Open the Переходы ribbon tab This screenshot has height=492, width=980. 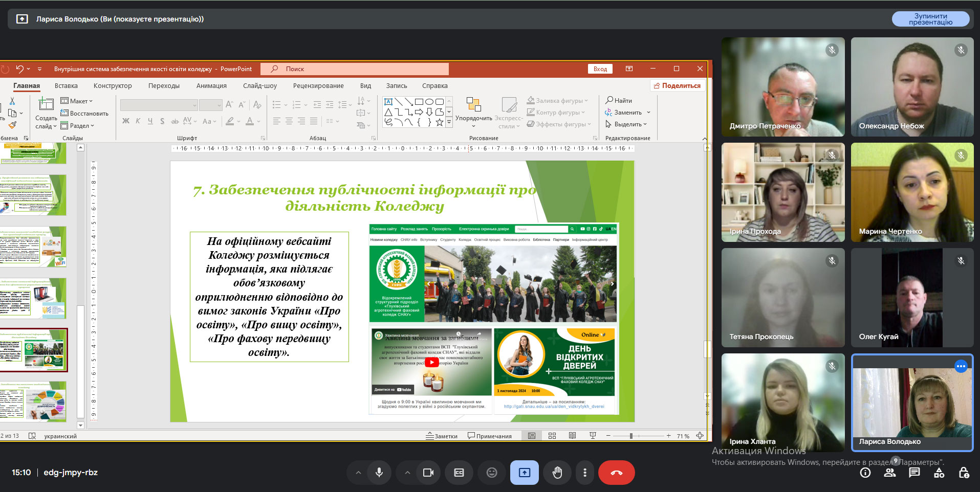(164, 85)
